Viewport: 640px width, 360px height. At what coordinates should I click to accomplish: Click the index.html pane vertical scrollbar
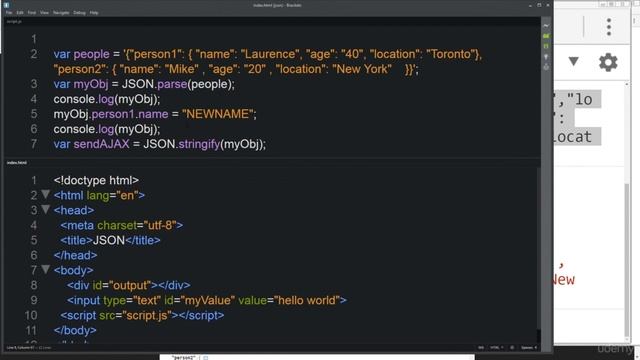click(x=538, y=249)
